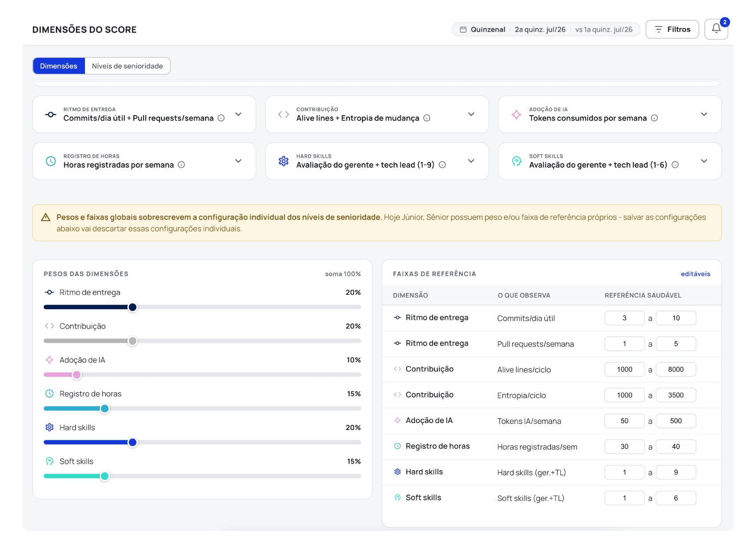The image size is (756, 552).
Task: Switch to the Dimensões tab
Action: point(59,66)
